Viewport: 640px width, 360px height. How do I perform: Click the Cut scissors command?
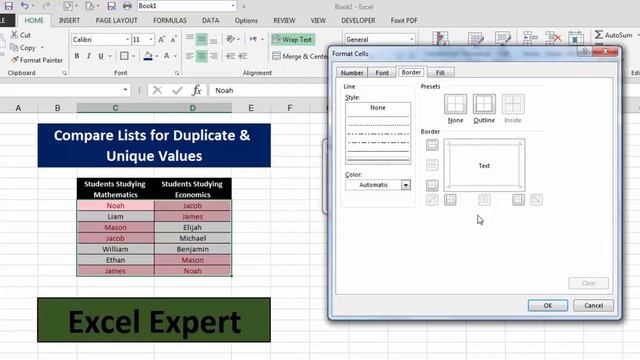20,35
